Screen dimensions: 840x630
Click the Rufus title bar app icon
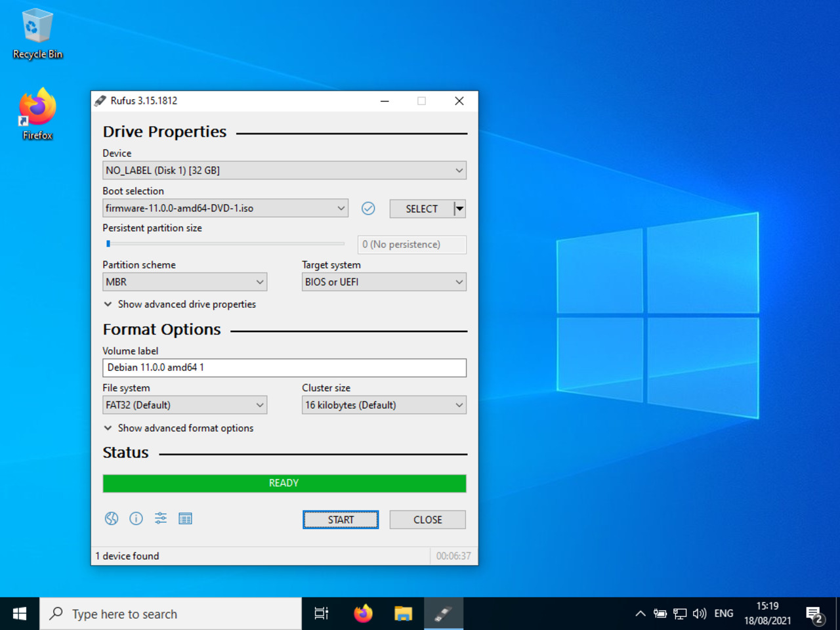point(100,100)
